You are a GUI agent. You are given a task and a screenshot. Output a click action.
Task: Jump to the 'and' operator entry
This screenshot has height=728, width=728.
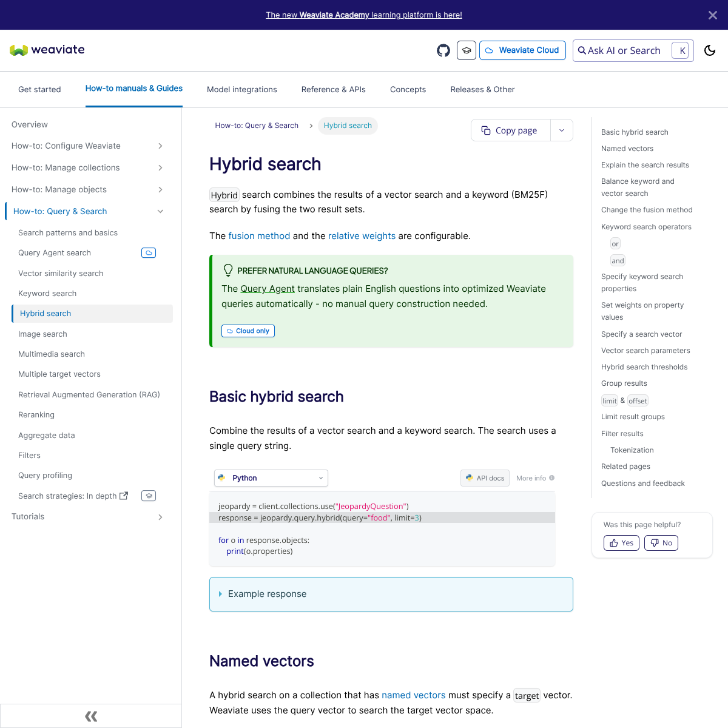(x=618, y=261)
